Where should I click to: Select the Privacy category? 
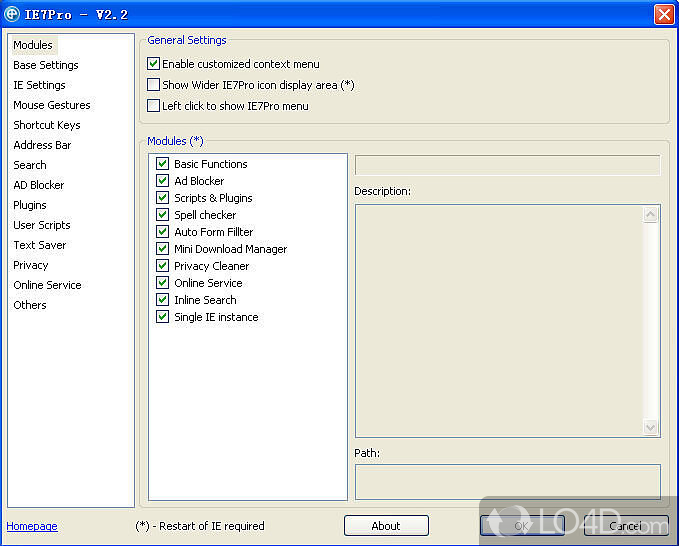[x=31, y=265]
